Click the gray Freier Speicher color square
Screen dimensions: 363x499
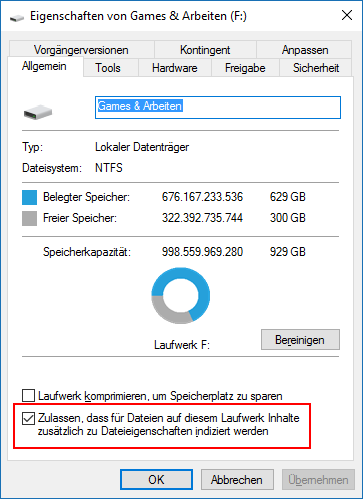29,218
